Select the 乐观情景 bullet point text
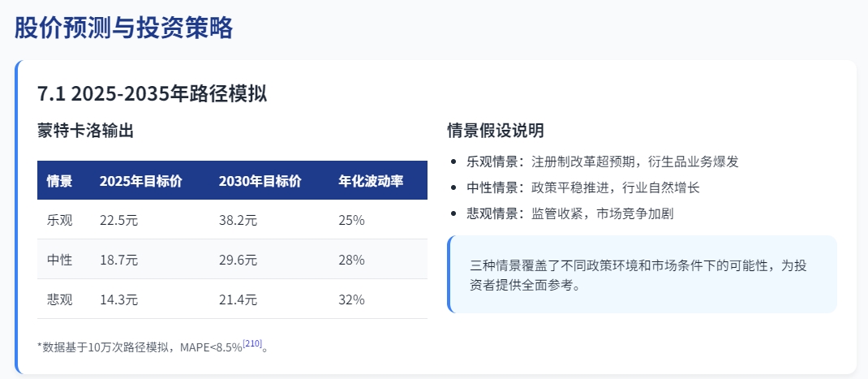868x379 pixels. point(602,162)
